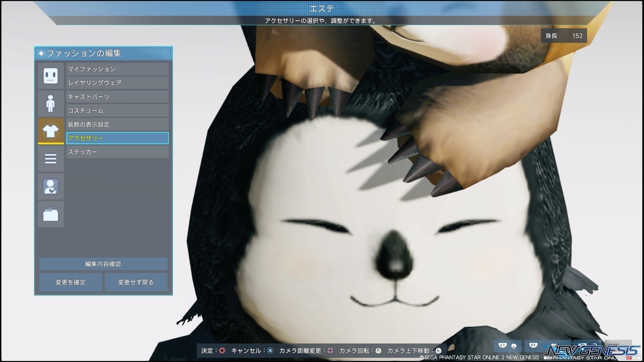Click the 決定 circle button prompt
This screenshot has width=644, height=362.
coord(222,351)
